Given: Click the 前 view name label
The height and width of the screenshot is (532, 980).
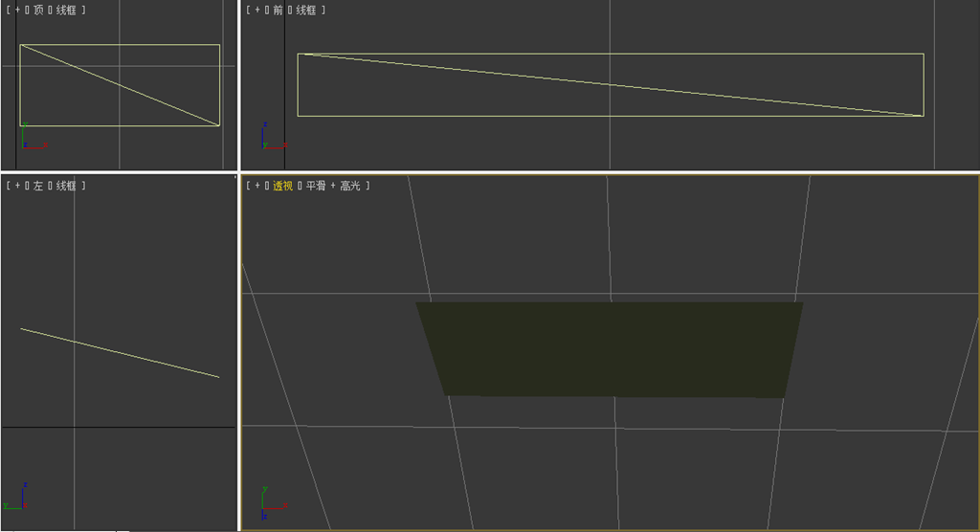Looking at the screenshot, I should coord(278,10).
